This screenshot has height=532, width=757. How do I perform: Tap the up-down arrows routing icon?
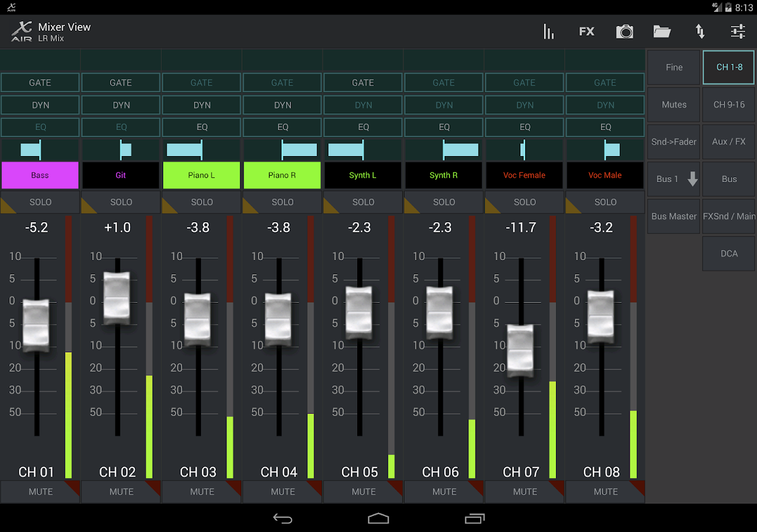click(700, 31)
